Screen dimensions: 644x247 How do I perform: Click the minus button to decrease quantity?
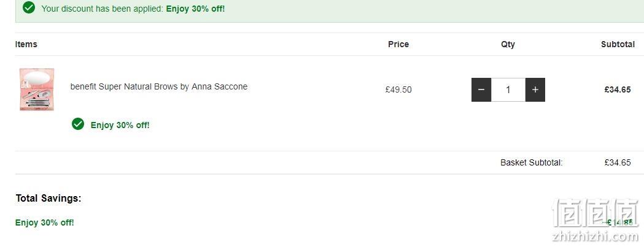[481, 90]
